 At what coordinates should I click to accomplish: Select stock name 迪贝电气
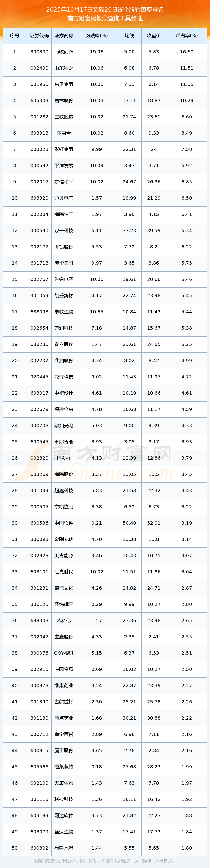pos(64,198)
